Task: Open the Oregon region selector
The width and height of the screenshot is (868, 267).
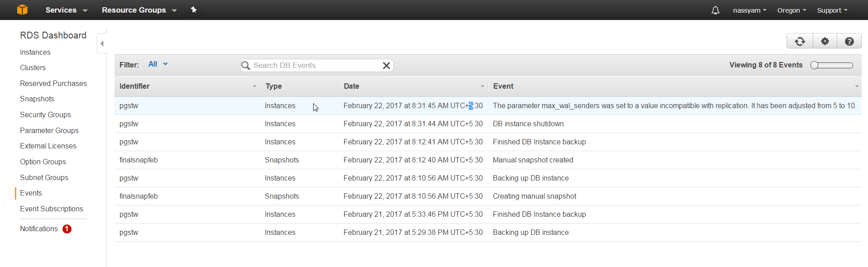Action: point(792,10)
